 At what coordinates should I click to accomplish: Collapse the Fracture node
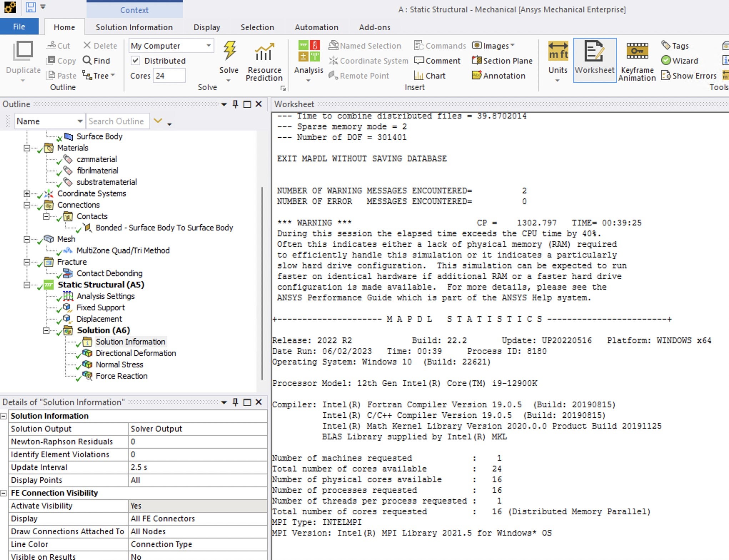[x=27, y=262]
